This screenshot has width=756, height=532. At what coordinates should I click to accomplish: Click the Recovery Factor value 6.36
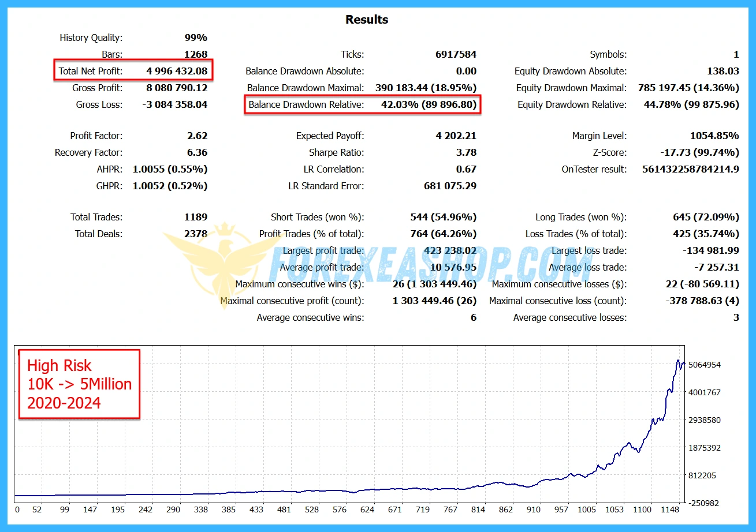196,152
